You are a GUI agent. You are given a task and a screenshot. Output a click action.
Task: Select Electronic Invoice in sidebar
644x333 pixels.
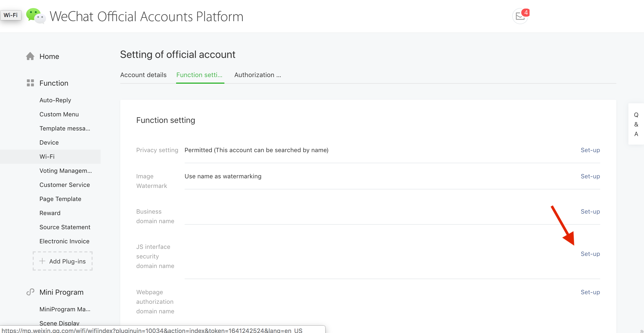(64, 241)
